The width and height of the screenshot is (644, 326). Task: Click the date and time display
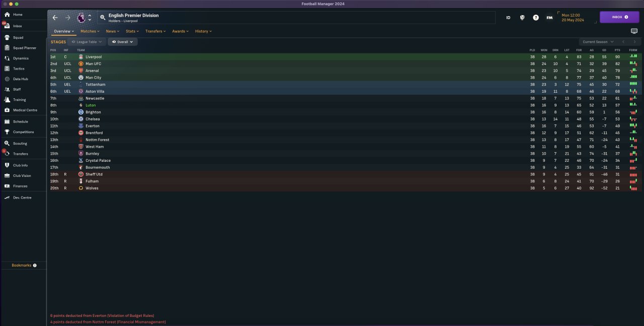[x=573, y=18]
